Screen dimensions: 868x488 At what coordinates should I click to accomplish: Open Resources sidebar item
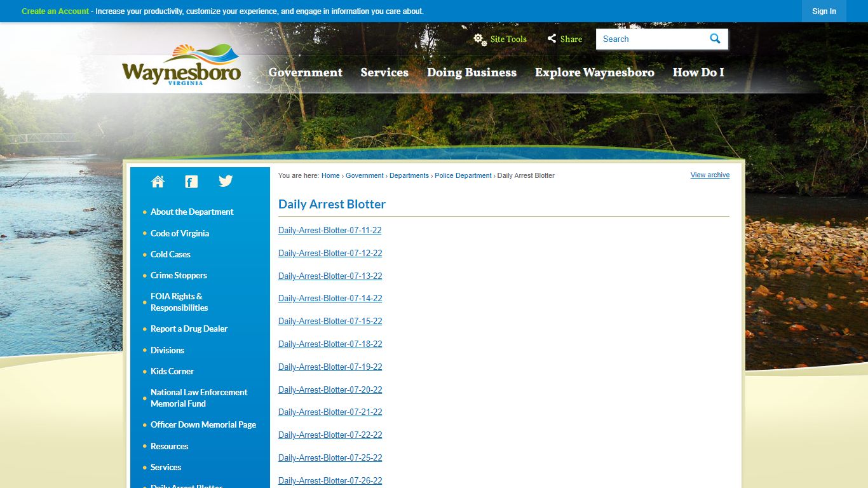[169, 446]
